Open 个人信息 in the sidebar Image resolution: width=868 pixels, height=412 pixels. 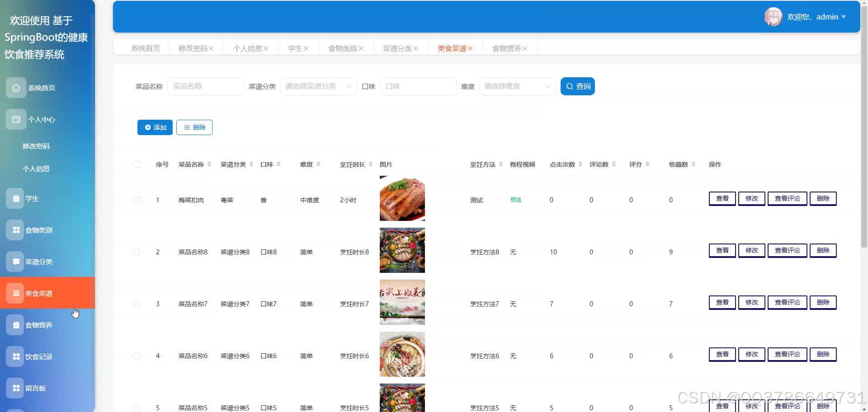point(36,169)
